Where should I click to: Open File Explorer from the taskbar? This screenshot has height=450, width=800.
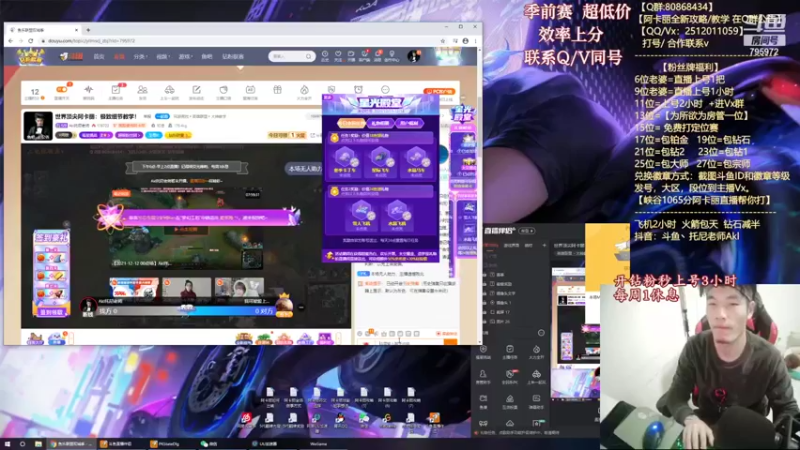click(x=38, y=444)
